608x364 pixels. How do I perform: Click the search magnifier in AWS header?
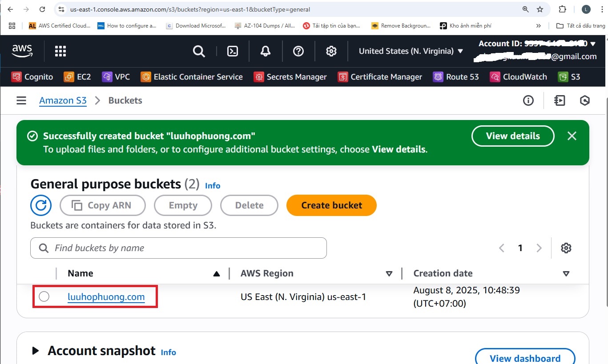[199, 51]
